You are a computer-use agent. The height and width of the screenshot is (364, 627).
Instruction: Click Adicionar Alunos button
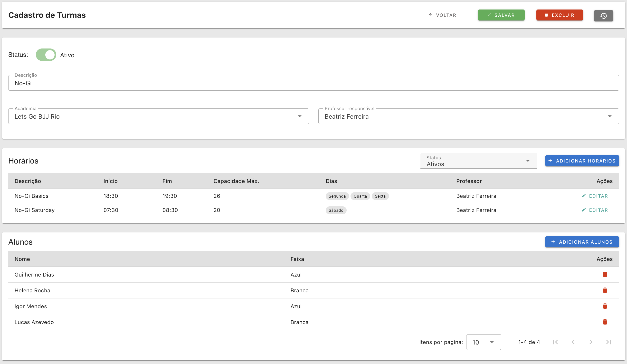(582, 242)
